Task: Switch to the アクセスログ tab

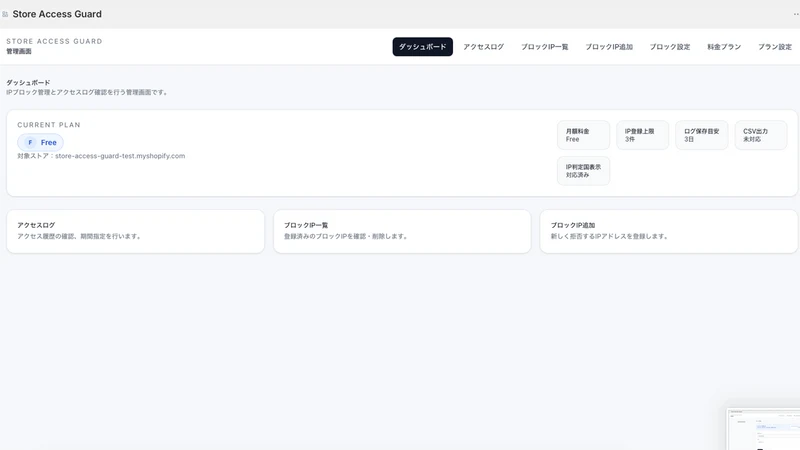Action: tap(483, 46)
